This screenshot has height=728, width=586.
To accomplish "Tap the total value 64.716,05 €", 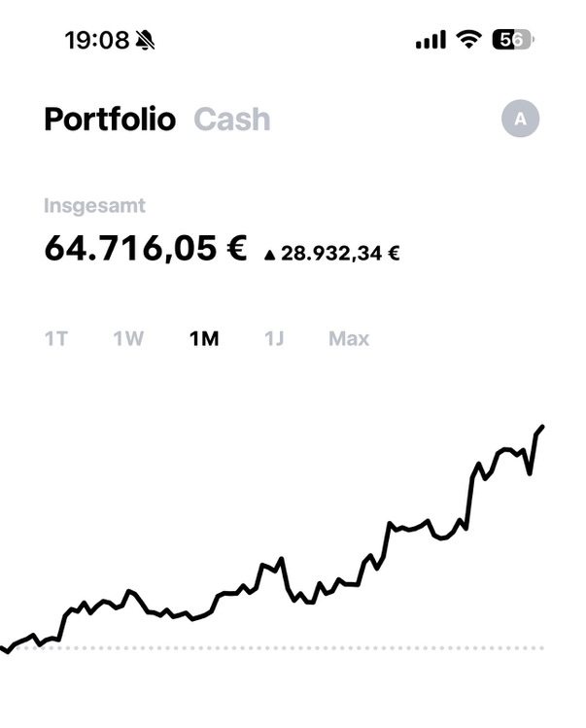I will coord(146,248).
